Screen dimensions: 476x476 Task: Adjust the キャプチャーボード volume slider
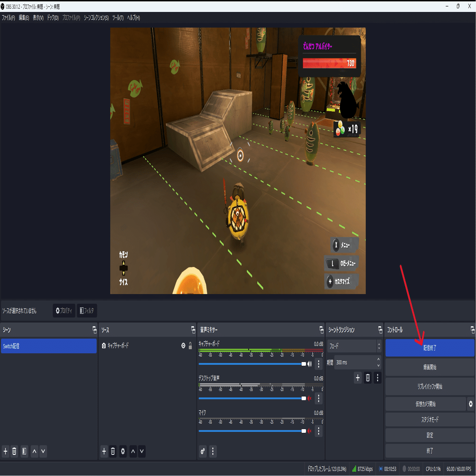coord(252,364)
